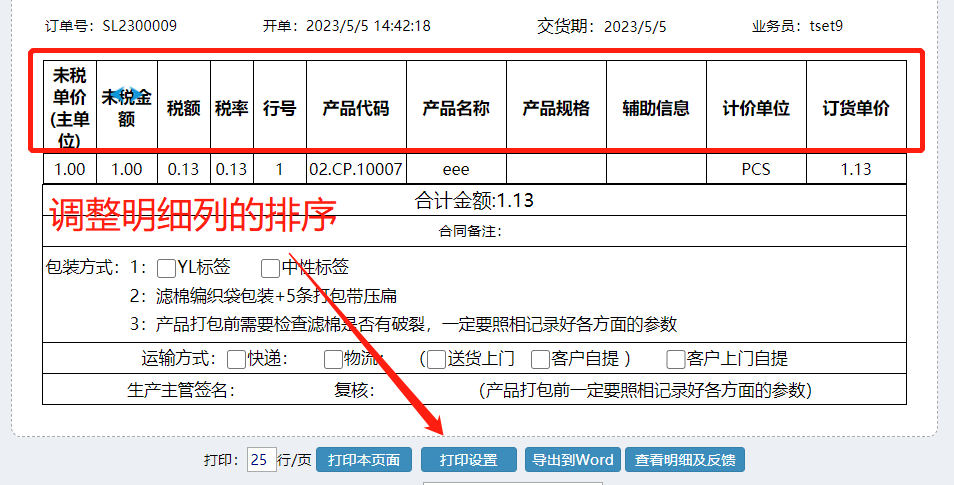Click the product code cell 02.CP.10007

pos(356,169)
